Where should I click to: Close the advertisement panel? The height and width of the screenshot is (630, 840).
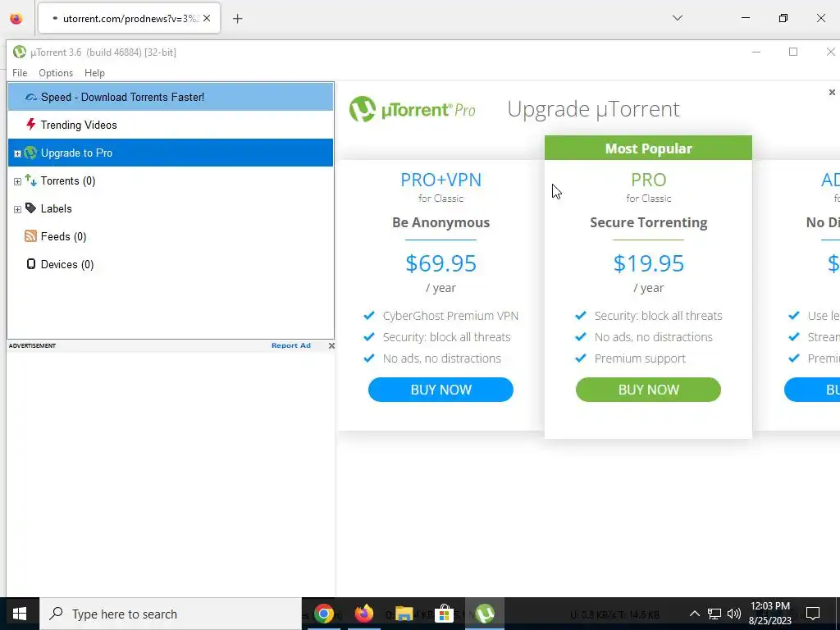click(x=331, y=345)
